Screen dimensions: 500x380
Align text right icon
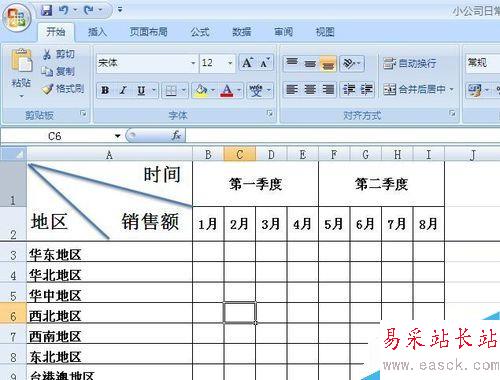pyautogui.click(x=328, y=89)
